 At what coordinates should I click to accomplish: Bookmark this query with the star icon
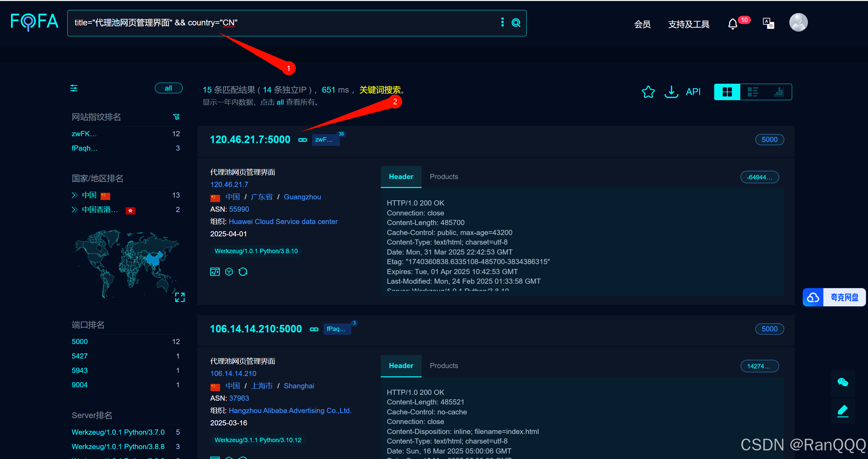click(648, 92)
